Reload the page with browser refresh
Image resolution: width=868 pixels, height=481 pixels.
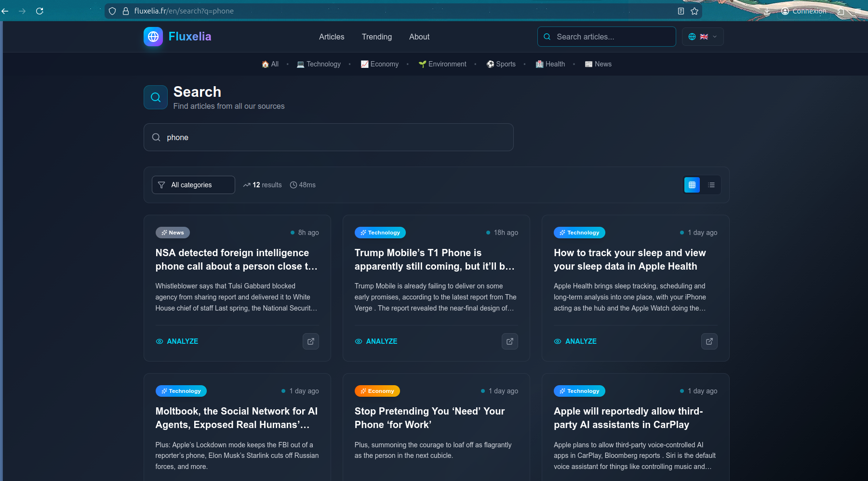pyautogui.click(x=40, y=11)
